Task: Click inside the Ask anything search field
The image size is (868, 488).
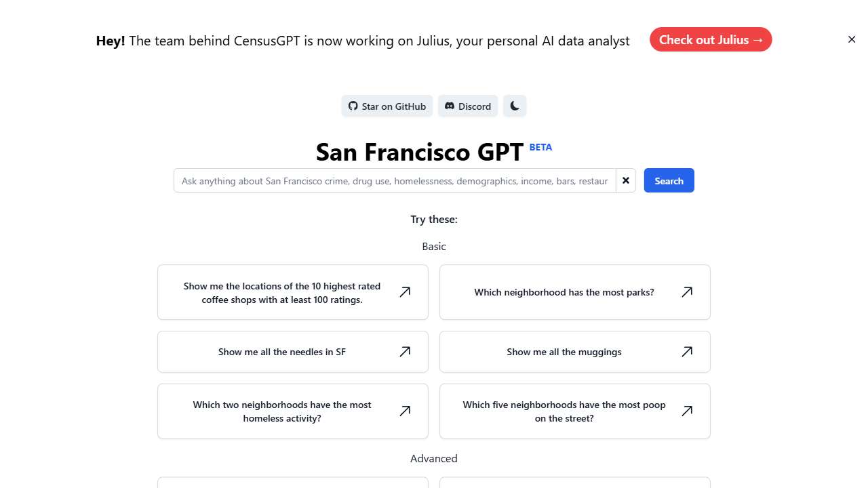Action: [x=393, y=180]
